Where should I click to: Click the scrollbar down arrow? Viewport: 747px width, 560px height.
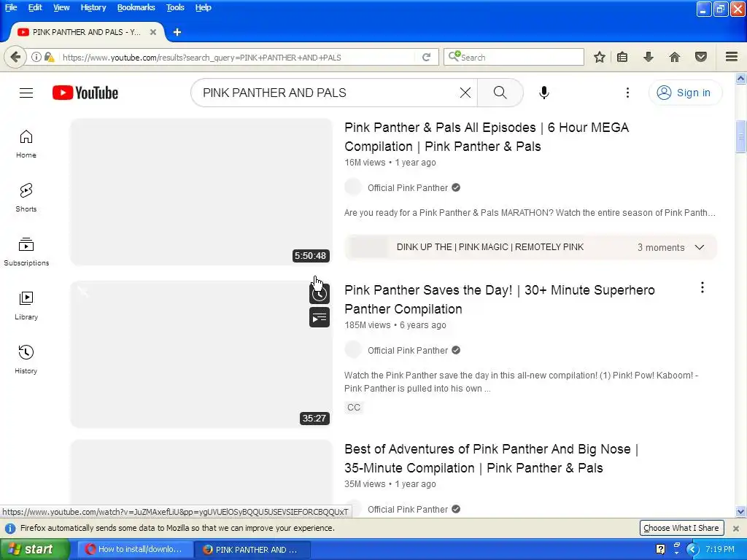(x=741, y=512)
